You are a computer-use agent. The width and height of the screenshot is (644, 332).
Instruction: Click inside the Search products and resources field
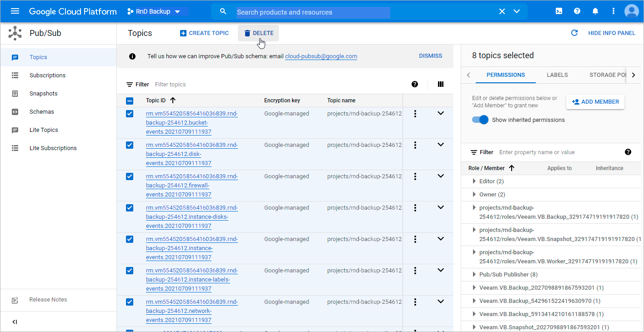click(x=313, y=12)
